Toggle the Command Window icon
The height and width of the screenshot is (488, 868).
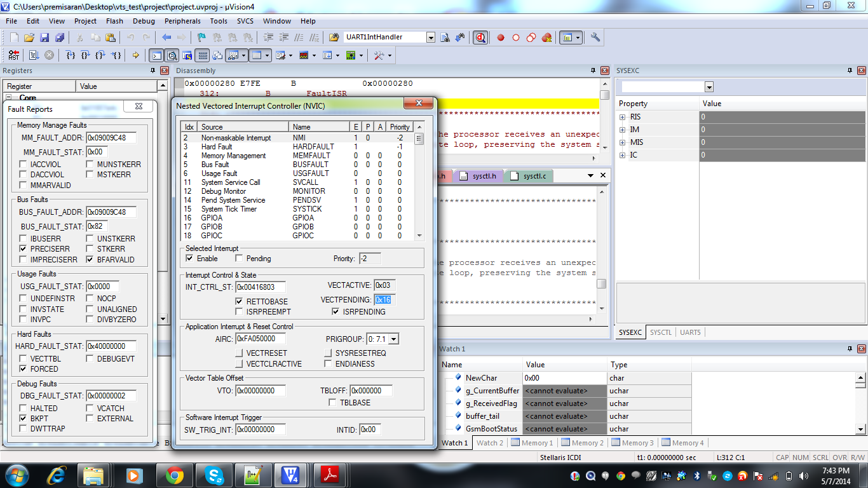click(x=155, y=55)
